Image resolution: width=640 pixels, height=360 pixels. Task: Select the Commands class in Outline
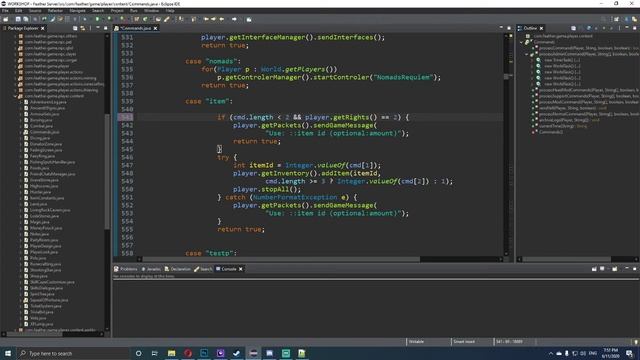pos(544,42)
